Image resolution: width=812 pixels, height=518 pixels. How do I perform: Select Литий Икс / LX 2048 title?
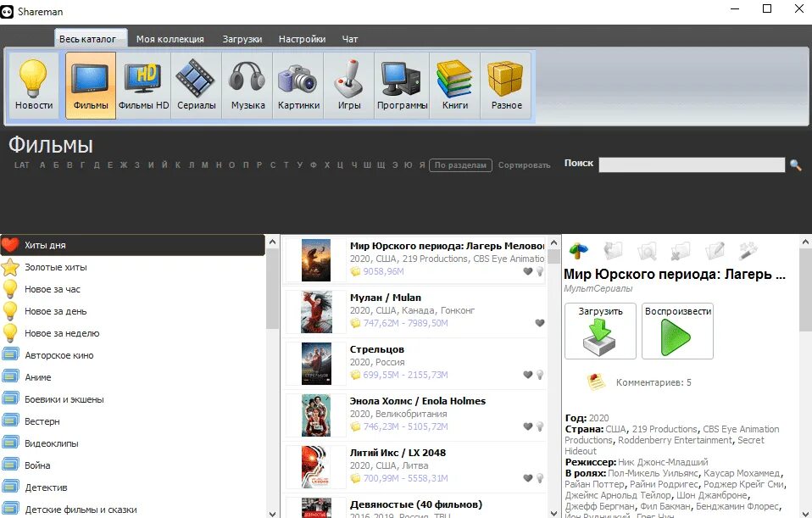(398, 453)
